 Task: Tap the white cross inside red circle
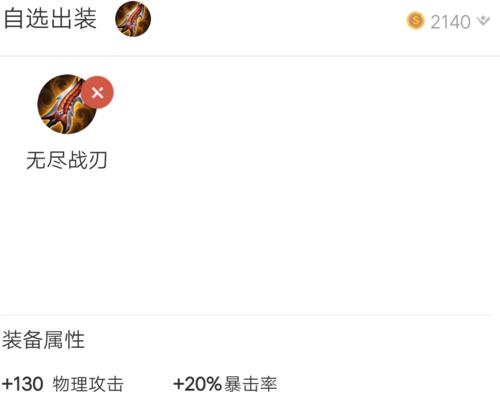pos(98,92)
